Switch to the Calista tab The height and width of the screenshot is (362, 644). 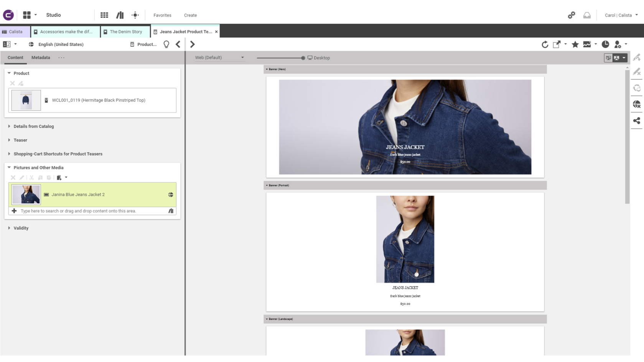pyautogui.click(x=15, y=31)
